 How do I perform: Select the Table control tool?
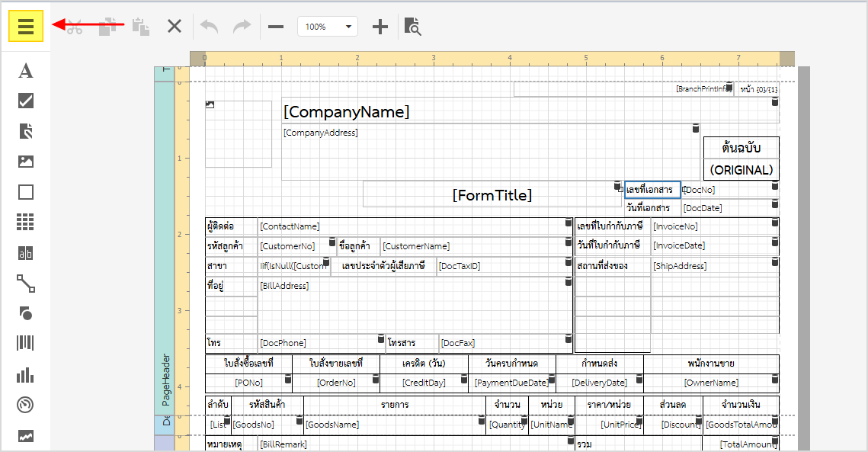(x=26, y=222)
